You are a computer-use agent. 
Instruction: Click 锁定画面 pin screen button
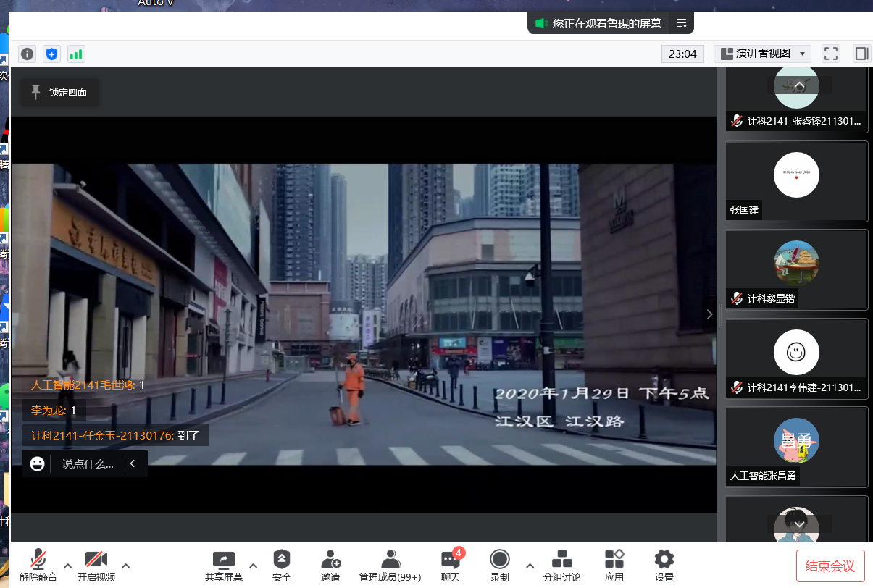click(59, 92)
